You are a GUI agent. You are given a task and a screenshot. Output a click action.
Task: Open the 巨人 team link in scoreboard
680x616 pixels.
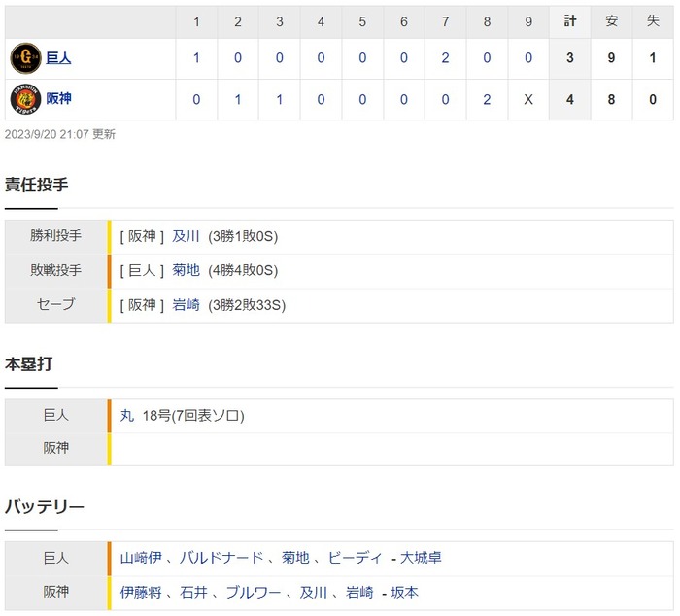coord(58,58)
